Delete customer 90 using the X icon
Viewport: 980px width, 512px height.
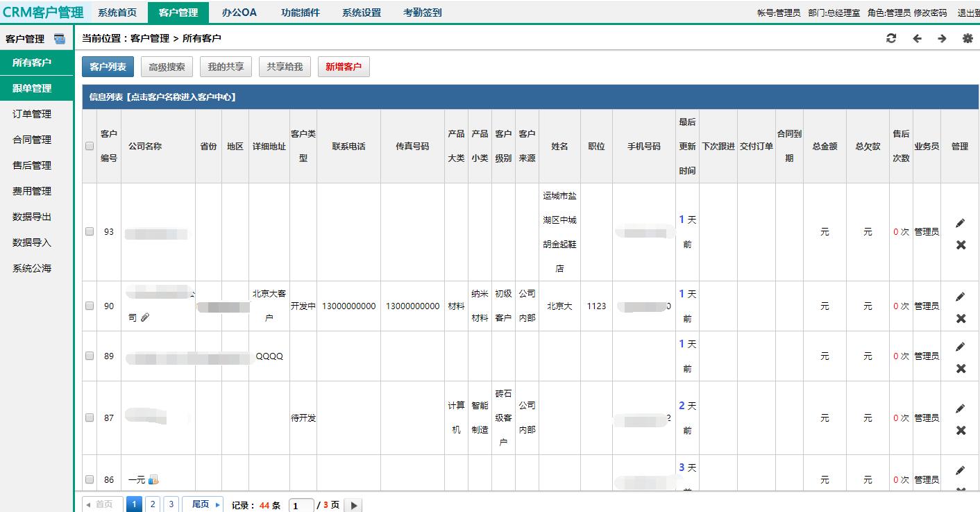[x=961, y=318]
